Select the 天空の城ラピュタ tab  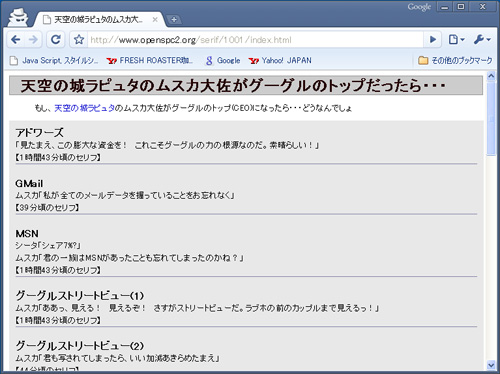tap(99, 20)
